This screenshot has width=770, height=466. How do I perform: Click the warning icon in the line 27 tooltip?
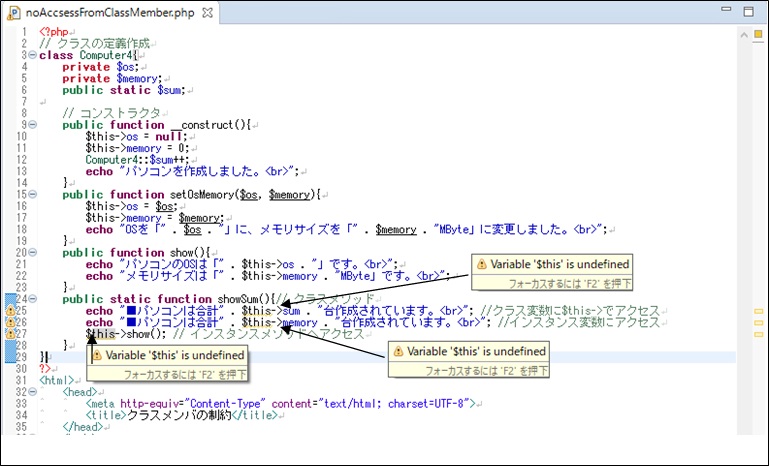pyautogui.click(x=97, y=355)
